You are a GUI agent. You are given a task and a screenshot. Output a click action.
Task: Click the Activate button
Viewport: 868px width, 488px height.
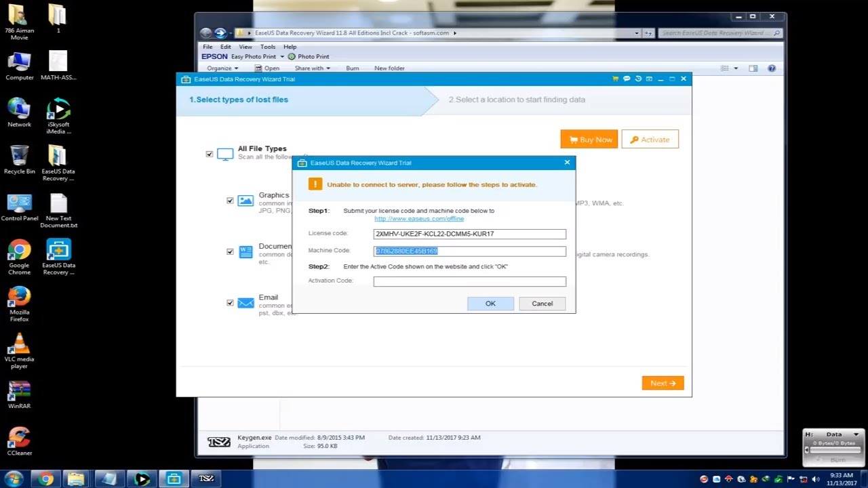[650, 140]
